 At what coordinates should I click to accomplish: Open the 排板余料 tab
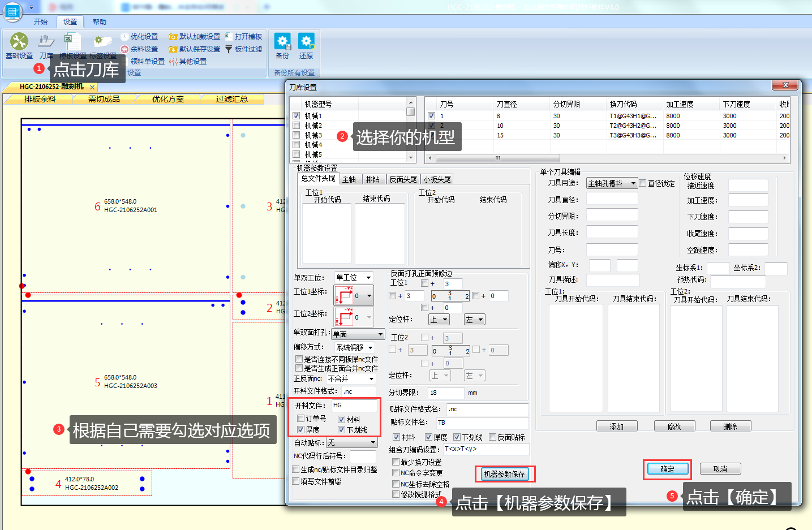click(40, 99)
